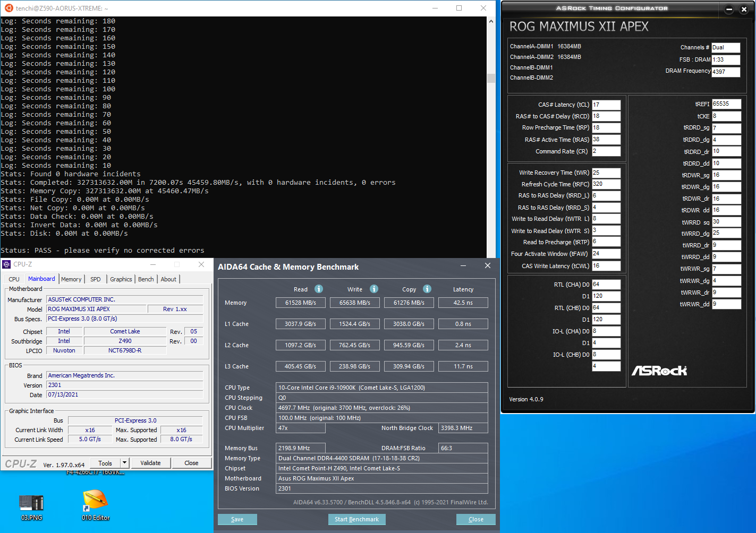Click the Tools button in CPU-Z
Screen dimensions: 756x533
pyautogui.click(x=105, y=463)
